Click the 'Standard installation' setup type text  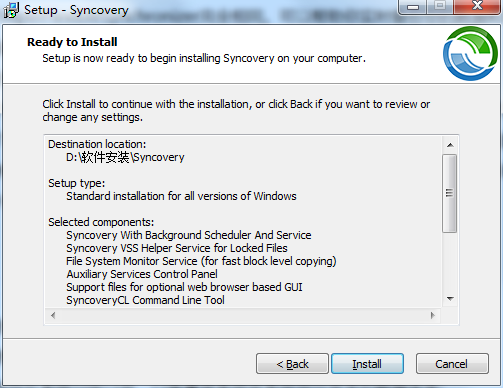click(181, 196)
